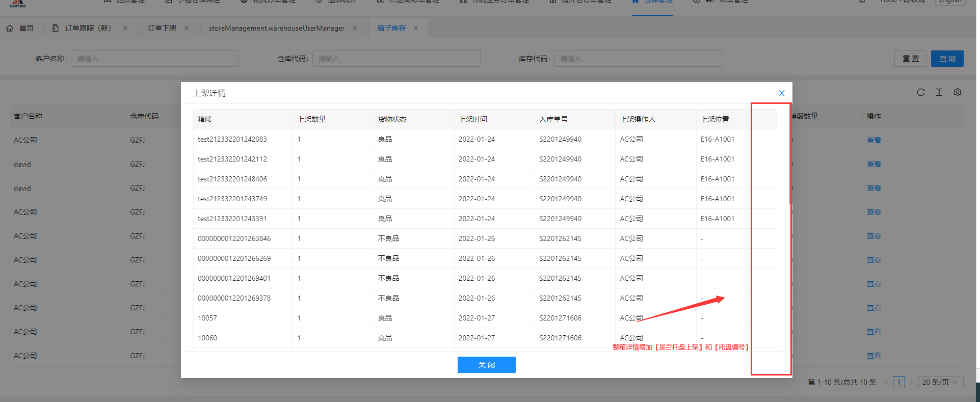Screen dimensions: 980x402
Task: Click 查看 link in the first row
Action: (873, 140)
